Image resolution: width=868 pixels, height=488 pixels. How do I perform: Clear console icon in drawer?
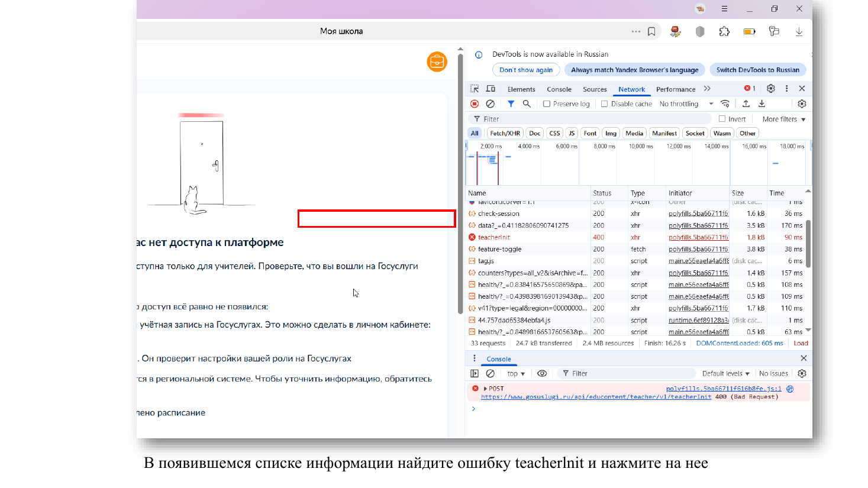point(491,373)
